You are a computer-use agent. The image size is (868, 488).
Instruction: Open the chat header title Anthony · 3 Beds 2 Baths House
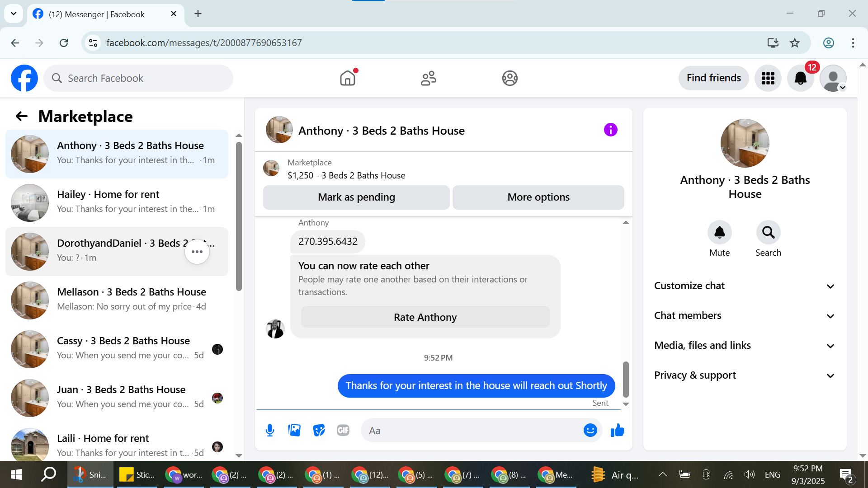[x=382, y=131]
